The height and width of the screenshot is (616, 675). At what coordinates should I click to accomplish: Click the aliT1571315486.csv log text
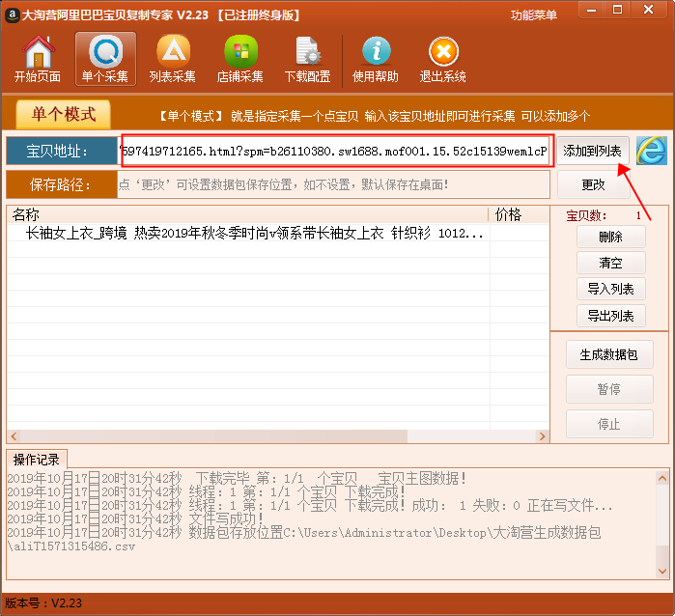pos(71,546)
